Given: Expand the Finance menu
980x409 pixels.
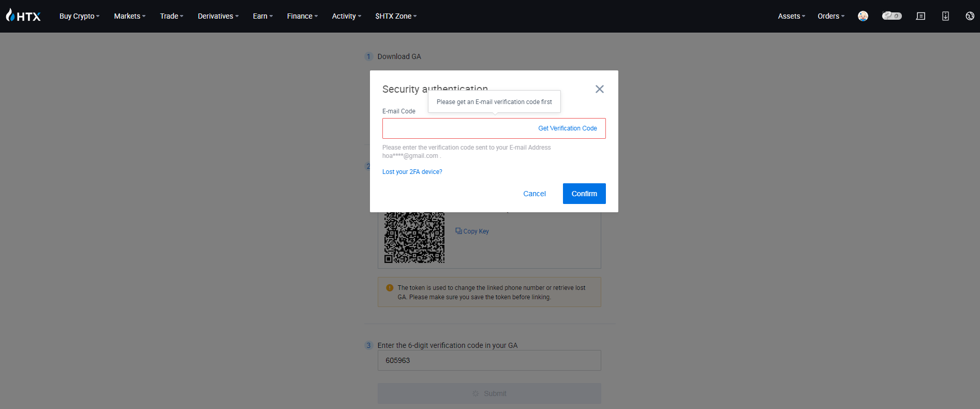Looking at the screenshot, I should click(303, 16).
